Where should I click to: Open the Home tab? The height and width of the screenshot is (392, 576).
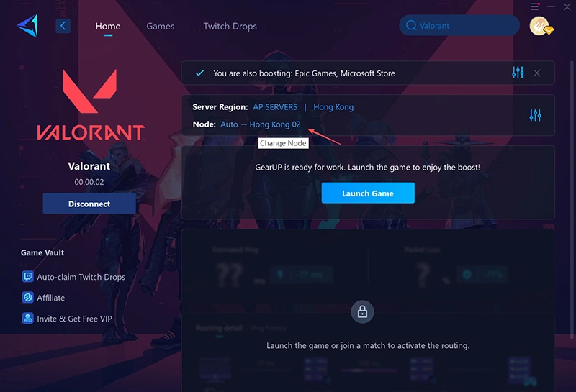(107, 26)
